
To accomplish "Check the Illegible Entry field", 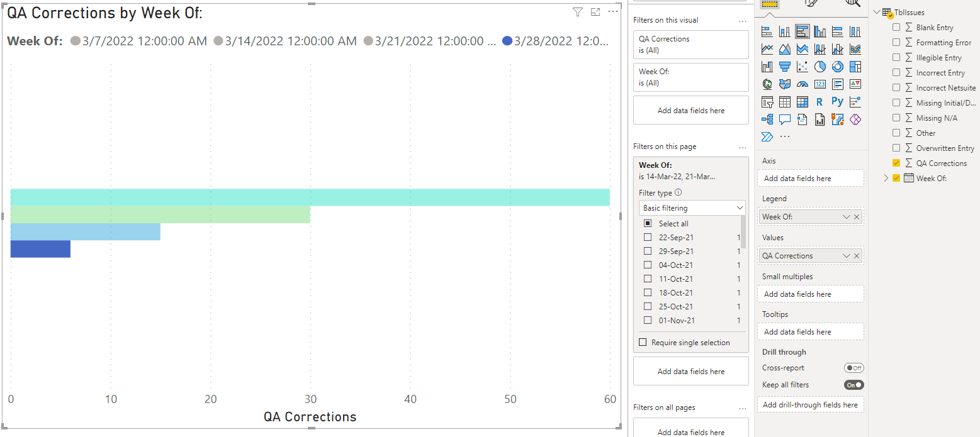I will [896, 57].
